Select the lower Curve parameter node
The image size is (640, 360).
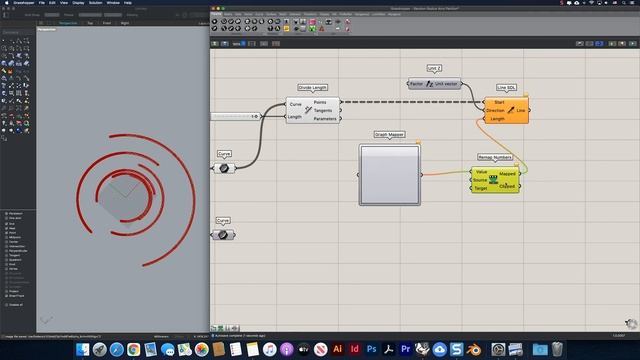[x=223, y=235]
